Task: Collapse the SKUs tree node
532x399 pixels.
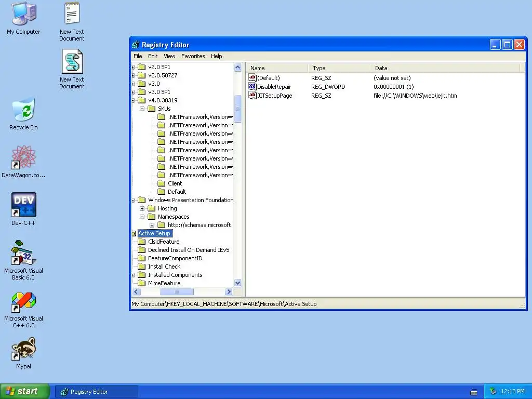Action: (142, 109)
